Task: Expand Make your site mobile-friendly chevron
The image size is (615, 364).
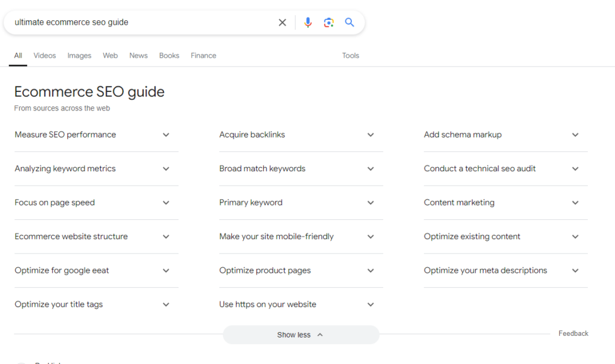Action: point(371,237)
